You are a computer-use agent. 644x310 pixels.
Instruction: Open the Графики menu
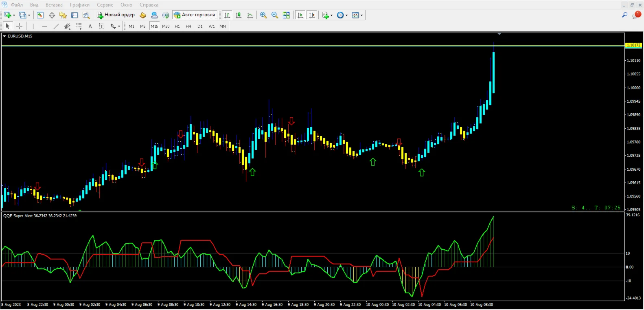(79, 5)
